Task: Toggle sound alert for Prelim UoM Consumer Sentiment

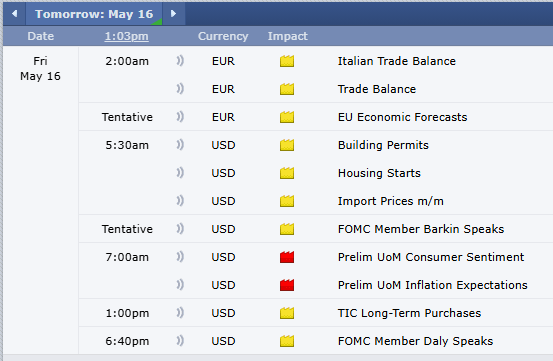Action: tap(180, 257)
